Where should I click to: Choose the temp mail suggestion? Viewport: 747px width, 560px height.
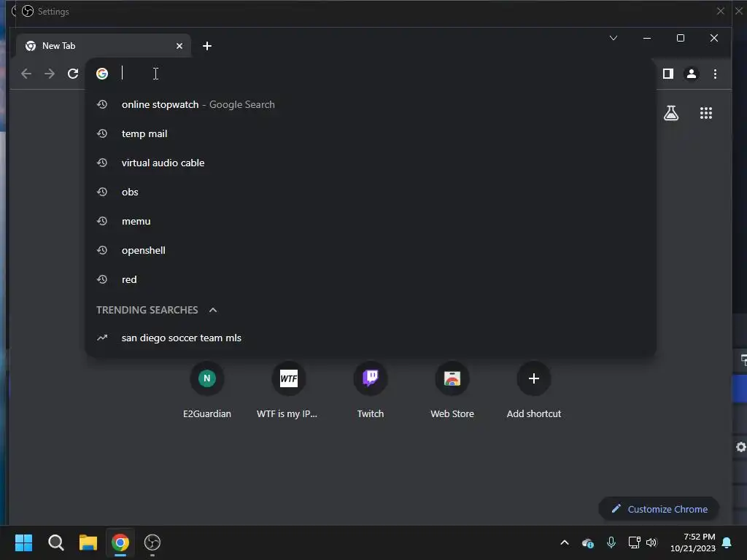pos(371,133)
